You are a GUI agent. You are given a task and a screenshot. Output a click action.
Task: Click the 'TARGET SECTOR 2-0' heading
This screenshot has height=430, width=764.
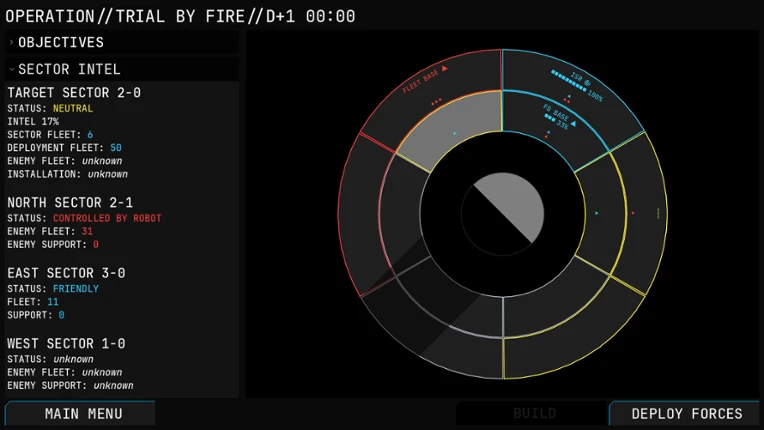(x=74, y=93)
